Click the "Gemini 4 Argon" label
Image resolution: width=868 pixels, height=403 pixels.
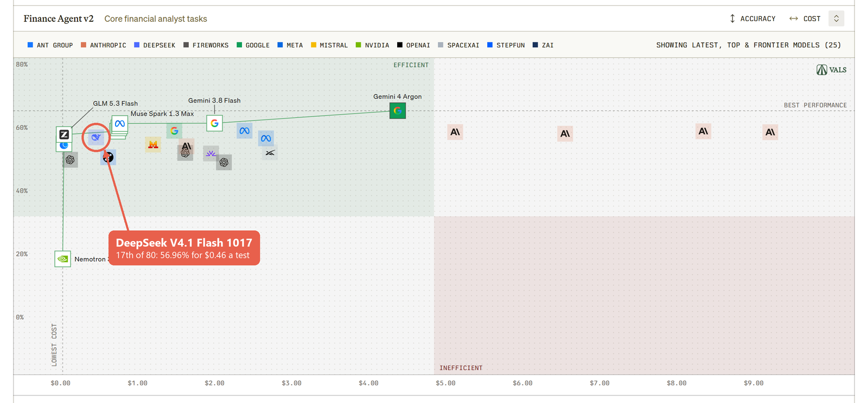click(x=398, y=97)
